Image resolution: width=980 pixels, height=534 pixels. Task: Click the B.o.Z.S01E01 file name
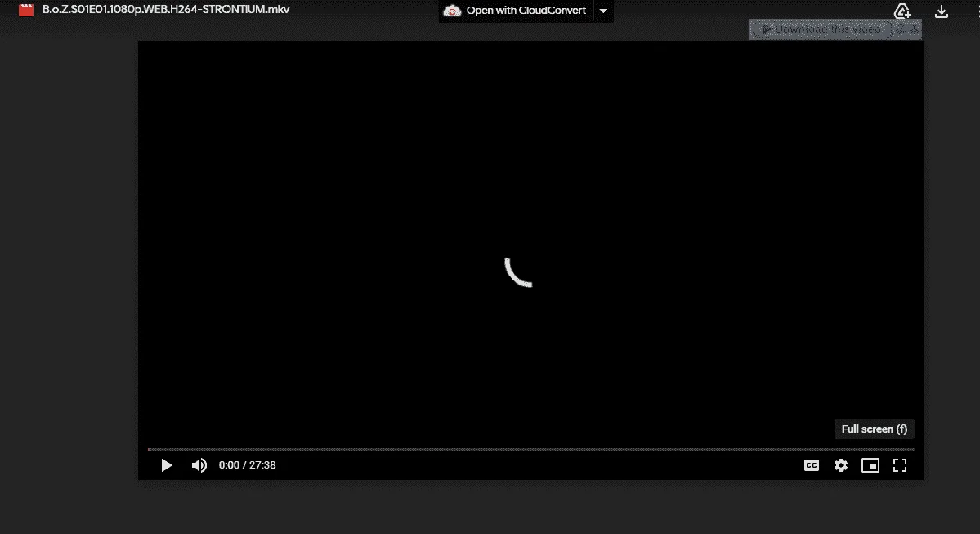(166, 9)
